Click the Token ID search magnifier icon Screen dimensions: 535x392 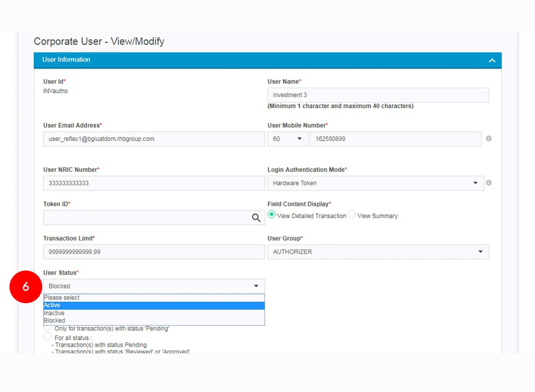click(256, 218)
